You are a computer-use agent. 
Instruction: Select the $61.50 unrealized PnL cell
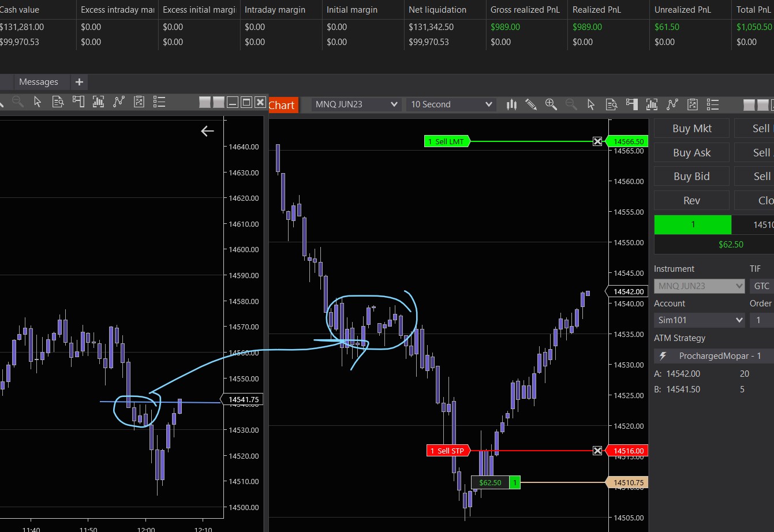point(667,27)
